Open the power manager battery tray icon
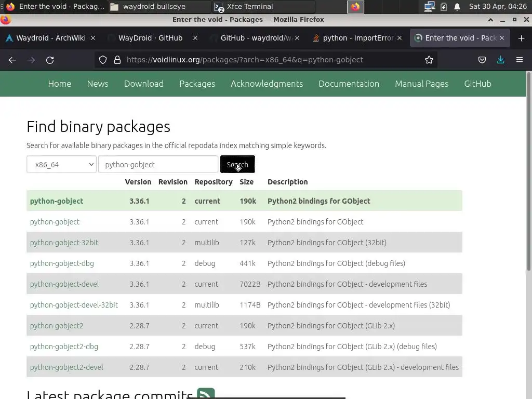The image size is (532, 399). pyautogui.click(x=444, y=6)
